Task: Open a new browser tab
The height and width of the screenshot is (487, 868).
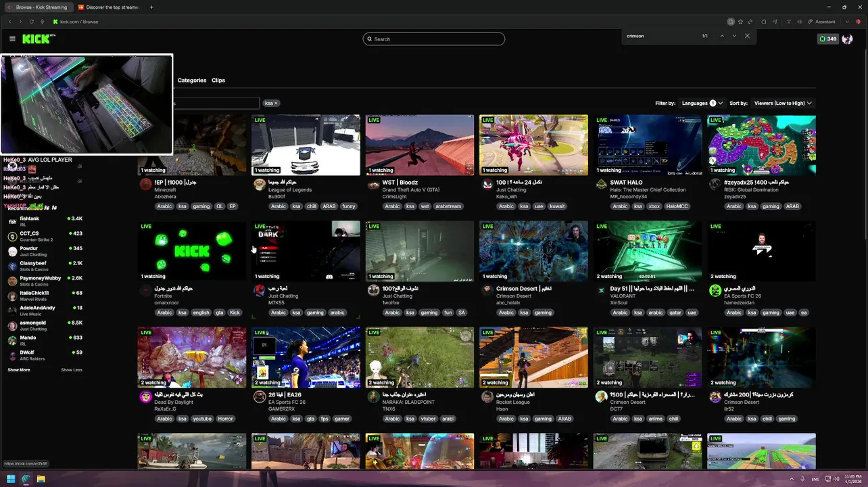Action: tap(151, 7)
